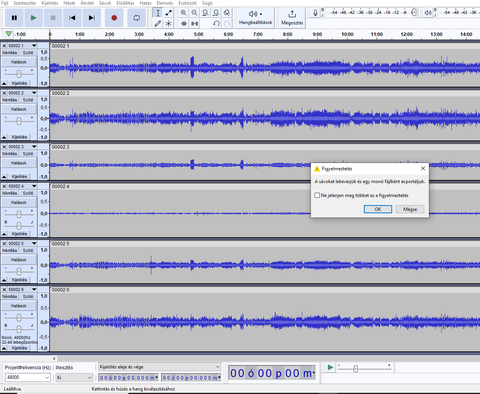Image resolution: width=480 pixels, height=394 pixels.
Task: Click the Undo arrow icon
Action: [216, 23]
